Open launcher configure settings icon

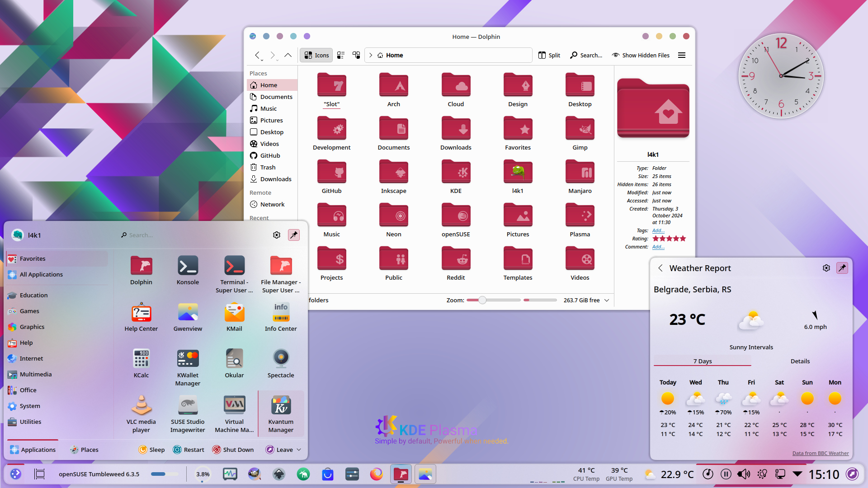click(277, 235)
